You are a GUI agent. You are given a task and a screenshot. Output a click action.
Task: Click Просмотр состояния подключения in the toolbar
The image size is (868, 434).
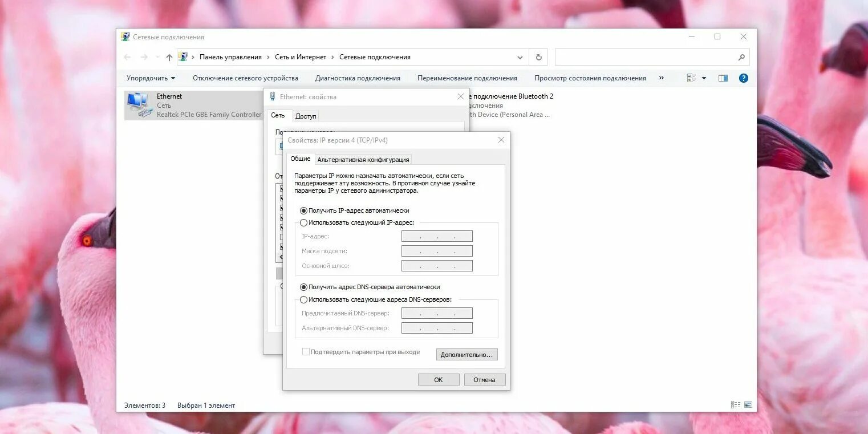coord(590,78)
